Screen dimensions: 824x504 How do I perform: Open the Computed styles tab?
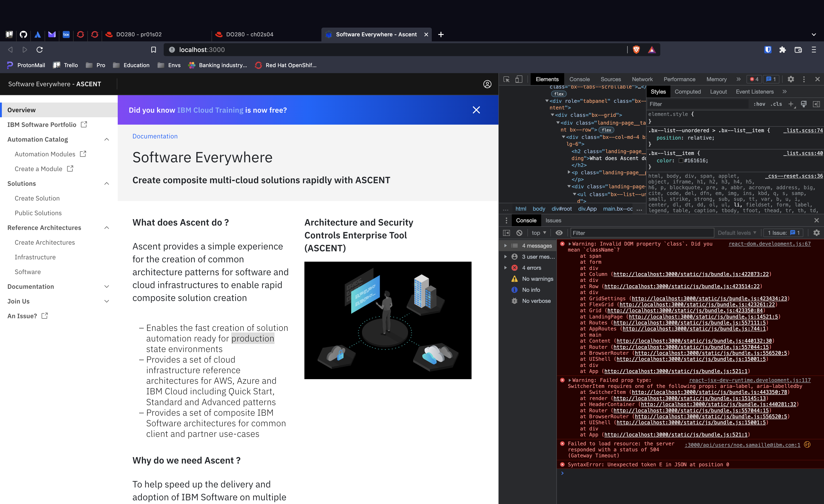[688, 92]
